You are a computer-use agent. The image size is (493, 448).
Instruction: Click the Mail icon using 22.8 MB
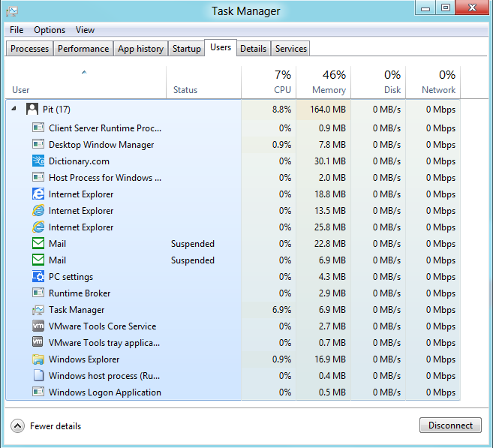pos(38,243)
